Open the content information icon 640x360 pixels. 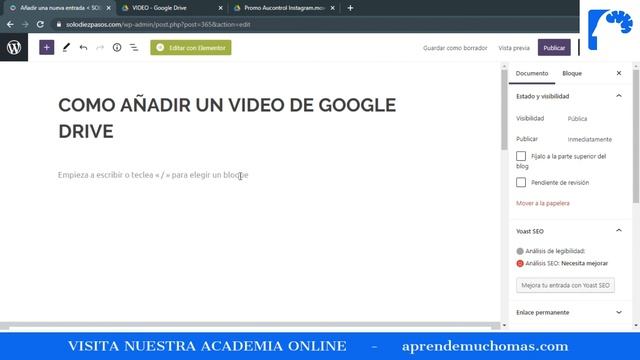point(117,47)
